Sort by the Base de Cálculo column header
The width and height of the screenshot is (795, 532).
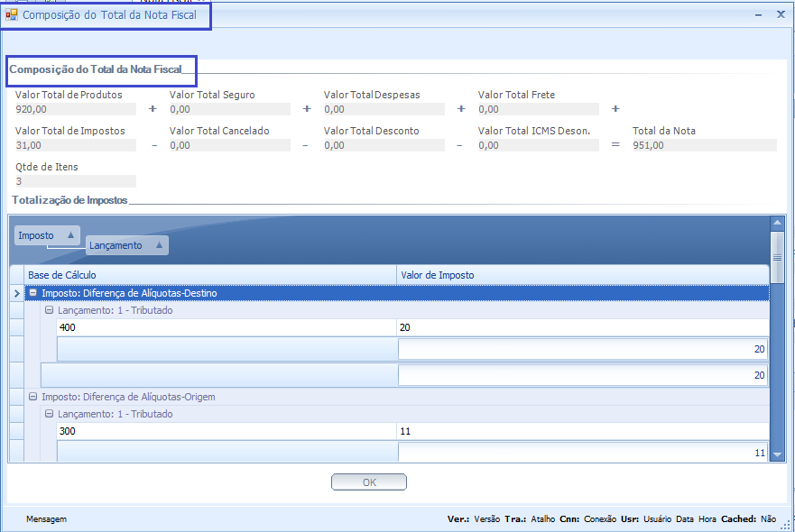tap(211, 274)
